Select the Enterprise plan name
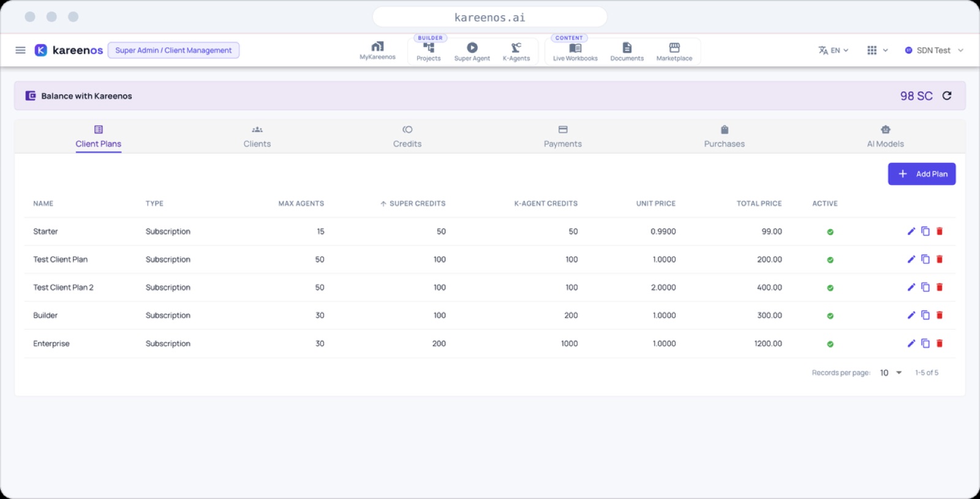Screen dimensions: 980x499 pos(51,343)
